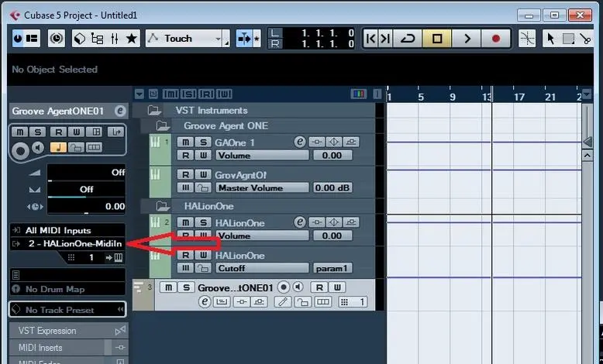The image size is (603, 364).
Task: Click the star icon in the toolbar
Action: click(x=132, y=39)
